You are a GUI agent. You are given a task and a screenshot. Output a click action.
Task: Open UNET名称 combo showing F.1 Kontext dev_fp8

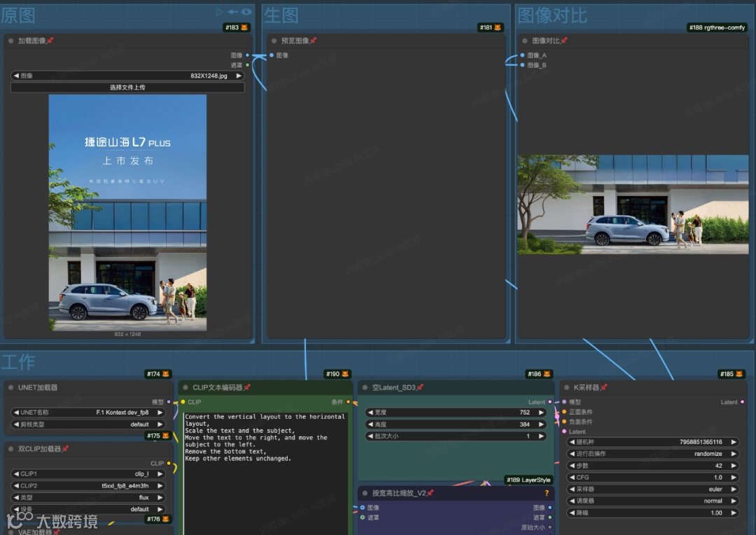coord(87,412)
